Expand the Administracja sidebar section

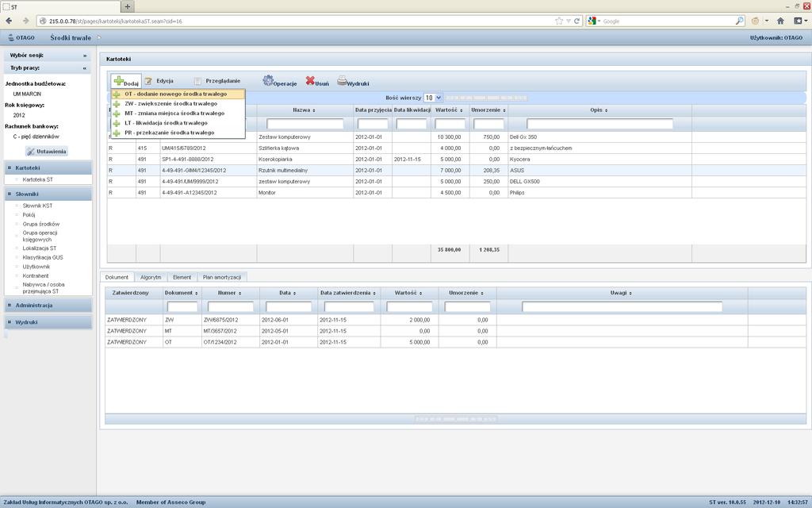tap(48, 306)
